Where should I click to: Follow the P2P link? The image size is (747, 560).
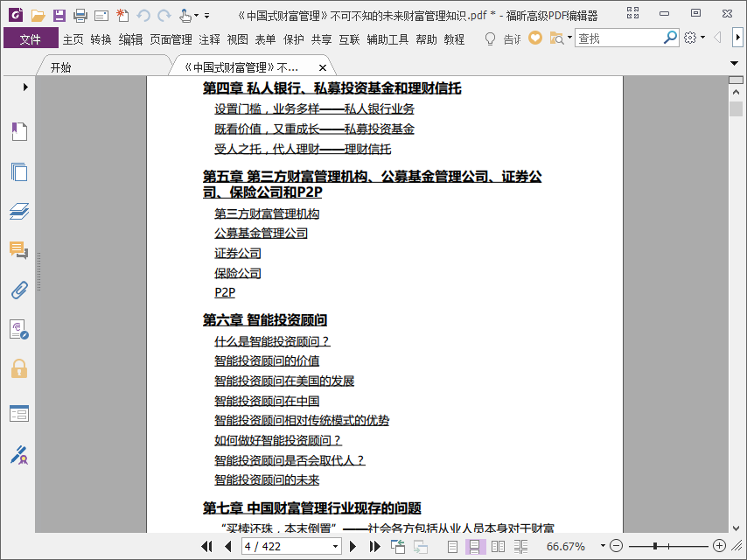click(x=225, y=292)
